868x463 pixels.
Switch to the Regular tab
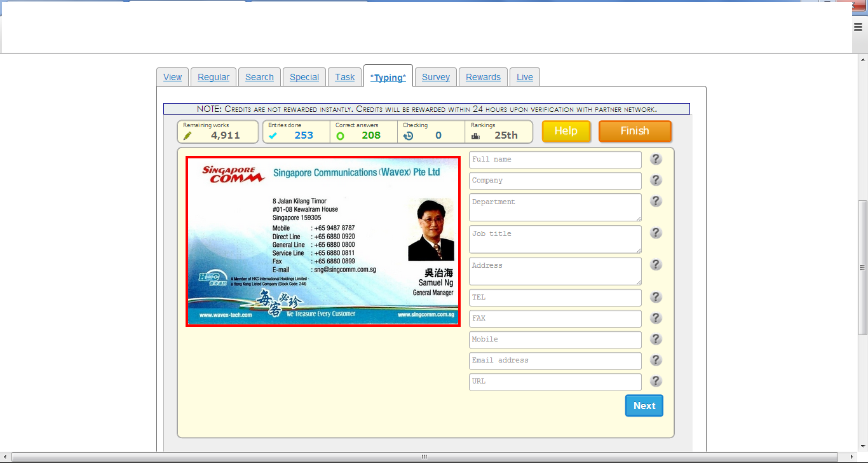click(x=214, y=77)
